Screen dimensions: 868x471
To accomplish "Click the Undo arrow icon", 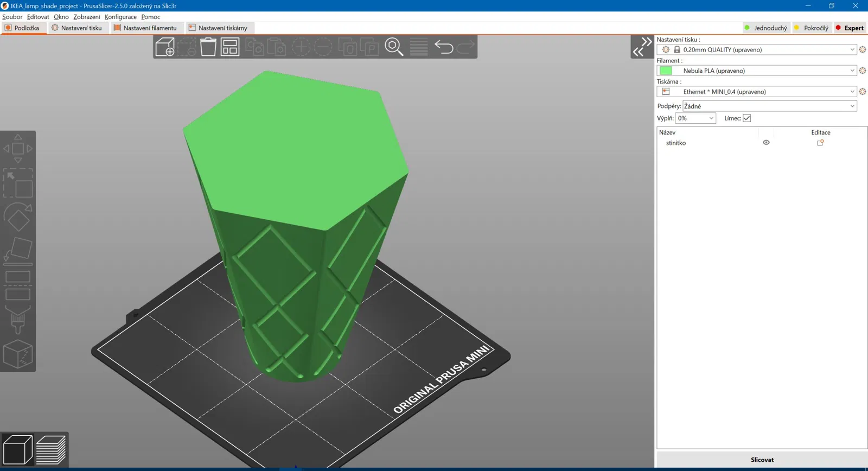I will point(444,47).
